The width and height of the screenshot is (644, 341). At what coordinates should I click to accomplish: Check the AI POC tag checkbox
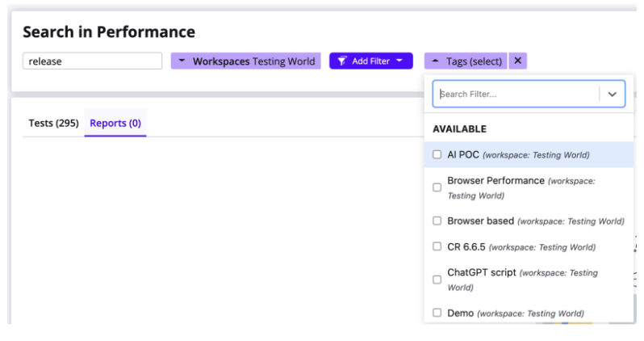pos(437,154)
